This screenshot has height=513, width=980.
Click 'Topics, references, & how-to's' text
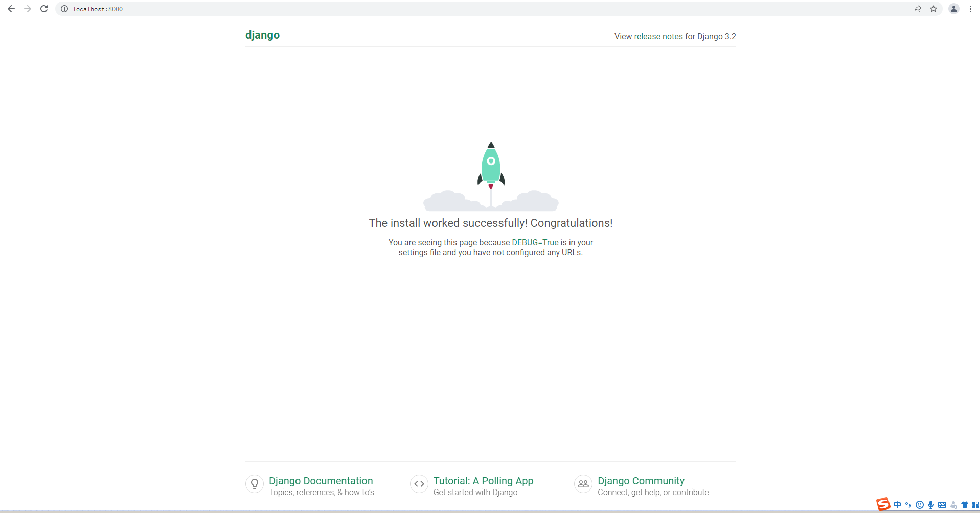(322, 492)
